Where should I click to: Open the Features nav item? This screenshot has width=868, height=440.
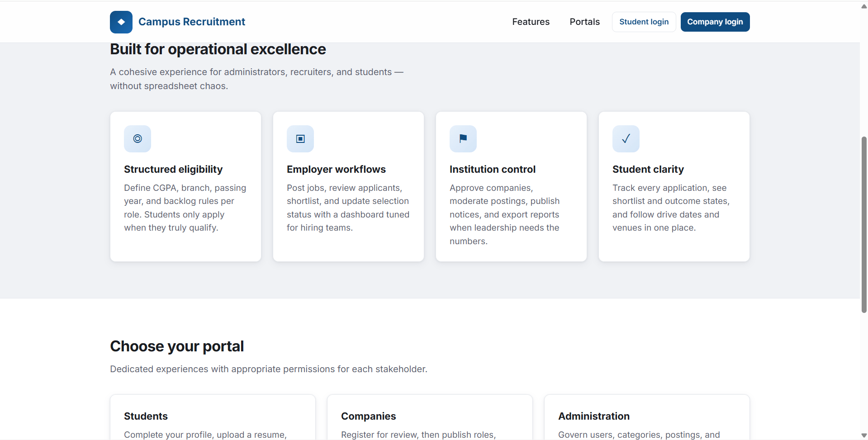(531, 22)
